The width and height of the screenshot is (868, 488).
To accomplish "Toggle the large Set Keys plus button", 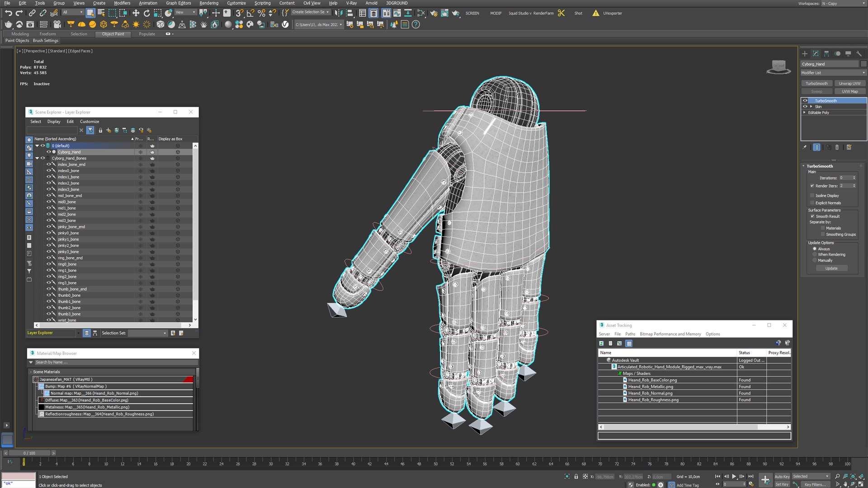I will tap(765, 480).
